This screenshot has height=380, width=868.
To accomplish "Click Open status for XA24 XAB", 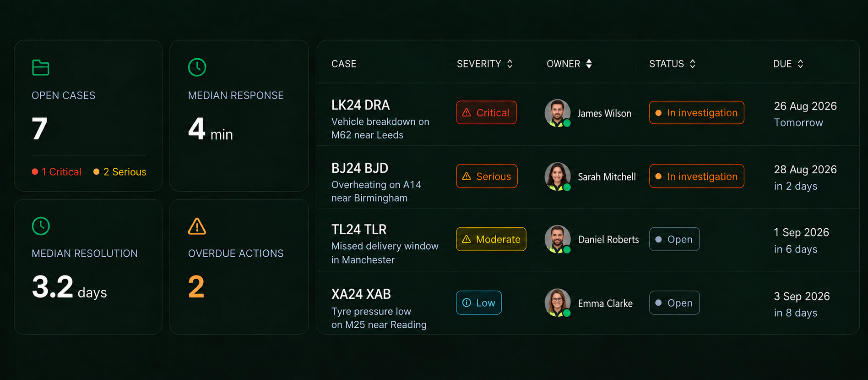I will point(674,303).
